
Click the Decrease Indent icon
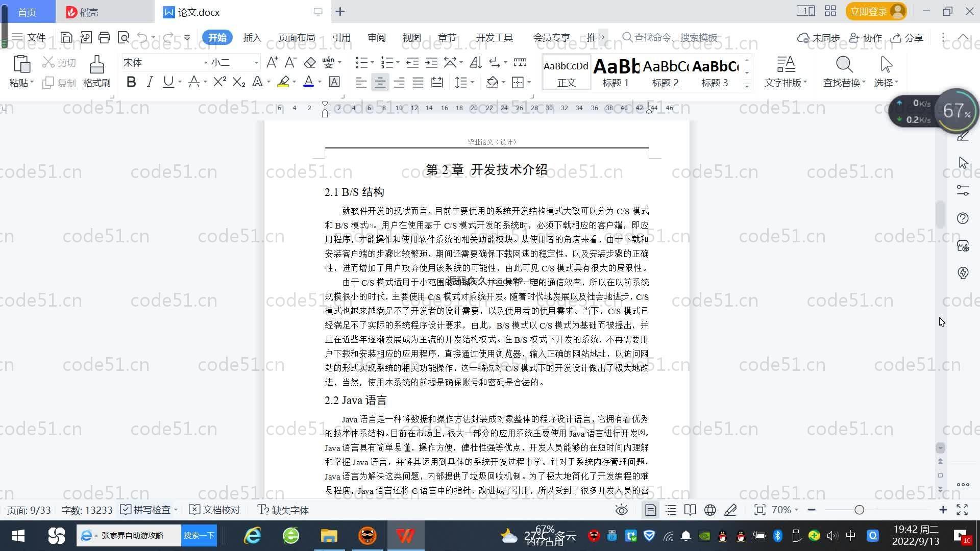[412, 62]
